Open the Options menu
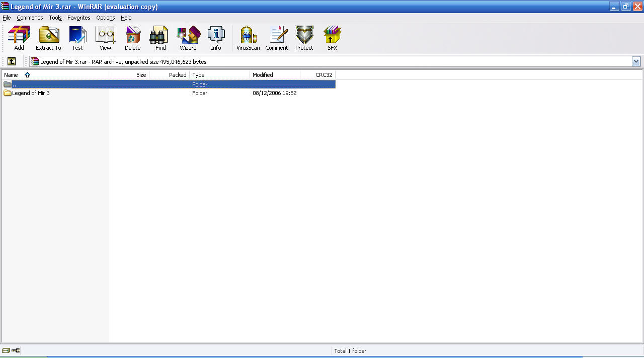The height and width of the screenshot is (358, 644). (106, 18)
